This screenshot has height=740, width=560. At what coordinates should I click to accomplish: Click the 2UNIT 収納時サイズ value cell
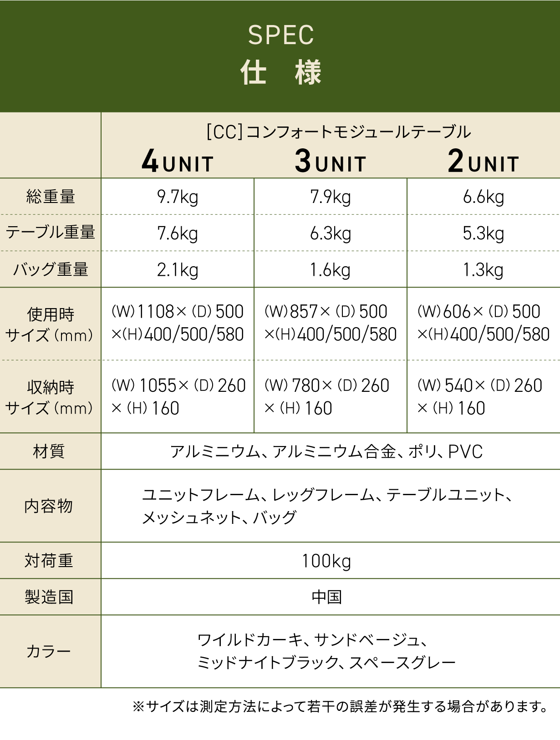(x=483, y=397)
